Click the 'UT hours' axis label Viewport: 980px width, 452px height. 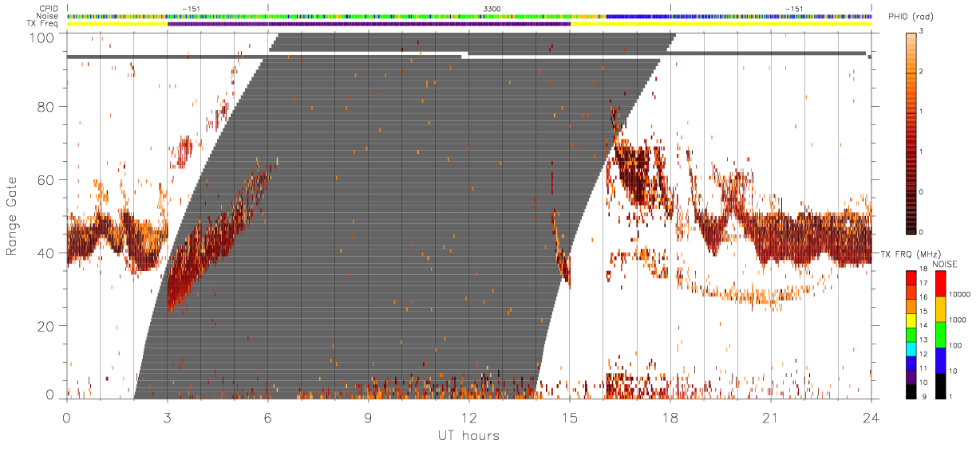(468, 435)
